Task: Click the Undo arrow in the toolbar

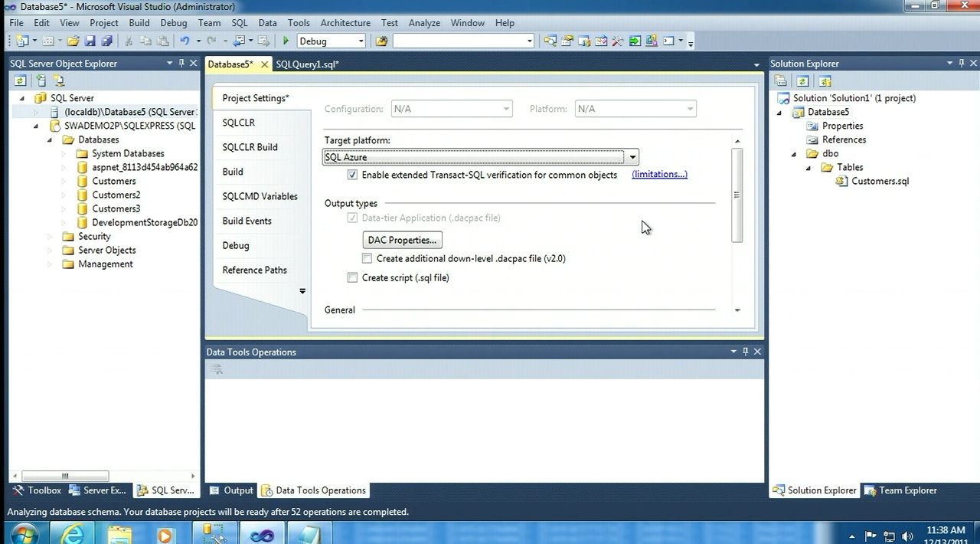Action: point(184,41)
